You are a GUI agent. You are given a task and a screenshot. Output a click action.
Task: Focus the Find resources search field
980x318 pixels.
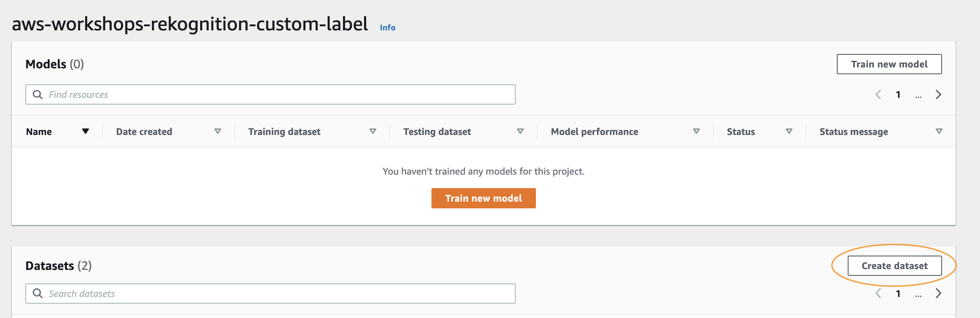(x=270, y=94)
